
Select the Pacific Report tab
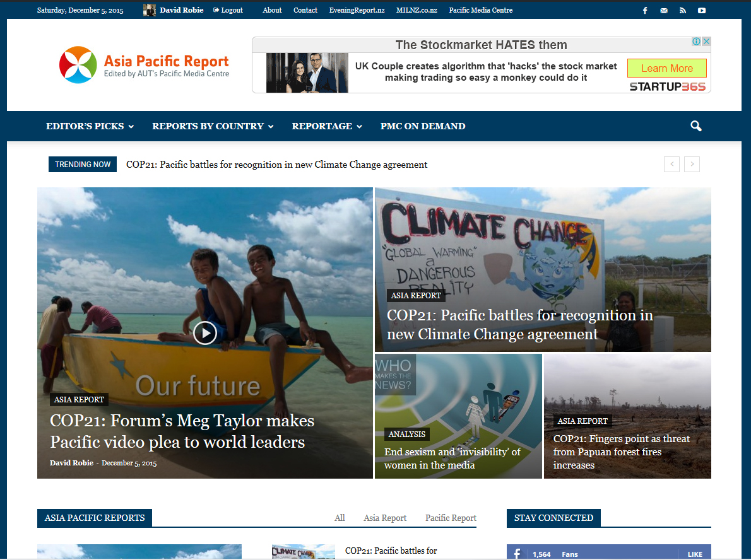[451, 518]
